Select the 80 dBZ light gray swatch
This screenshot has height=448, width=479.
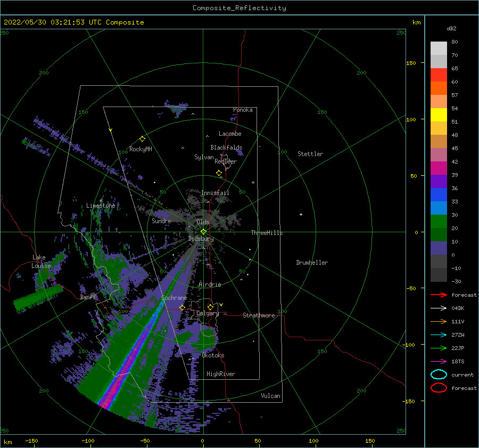[439, 48]
